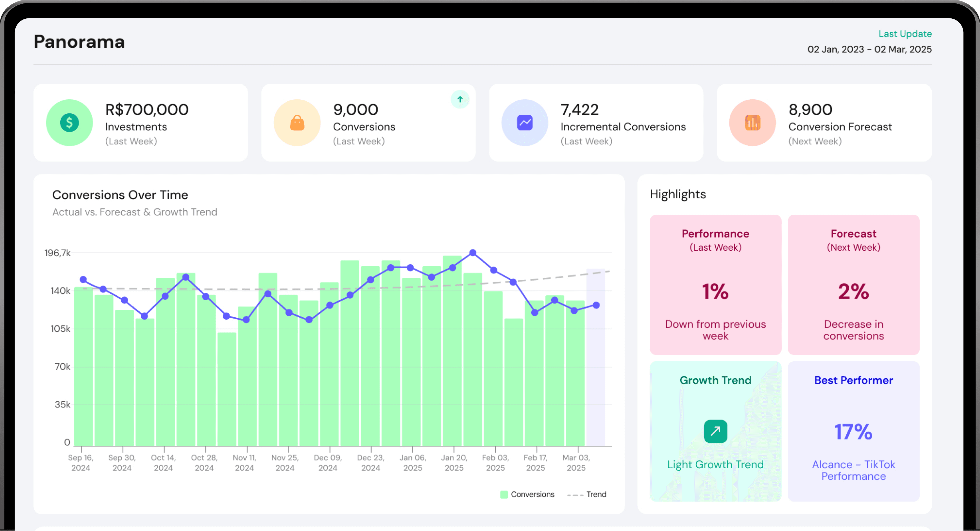
Task: Click the 1% performance percentage
Action: click(x=715, y=292)
